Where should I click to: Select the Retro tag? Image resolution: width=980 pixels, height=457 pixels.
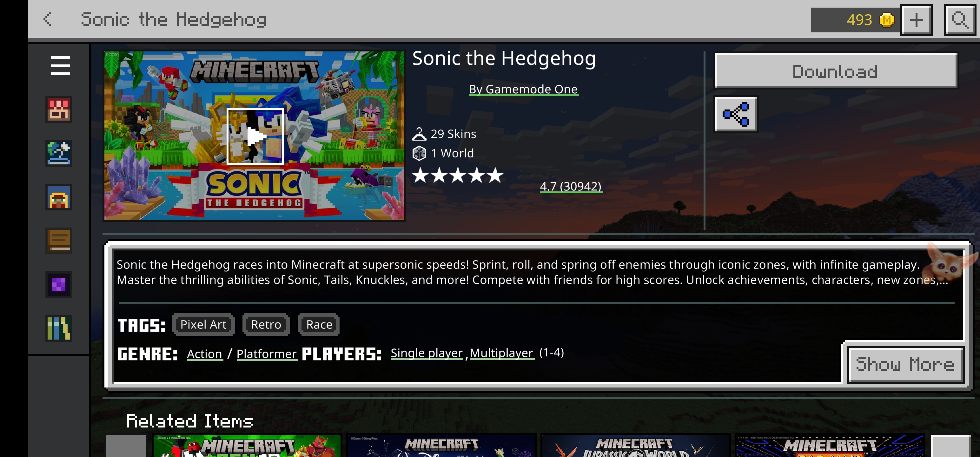pos(266,325)
